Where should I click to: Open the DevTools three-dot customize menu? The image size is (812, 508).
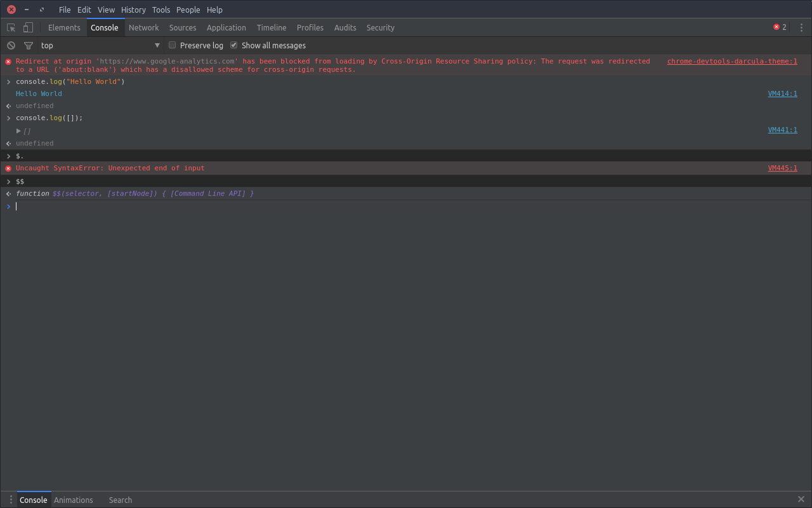click(x=801, y=27)
